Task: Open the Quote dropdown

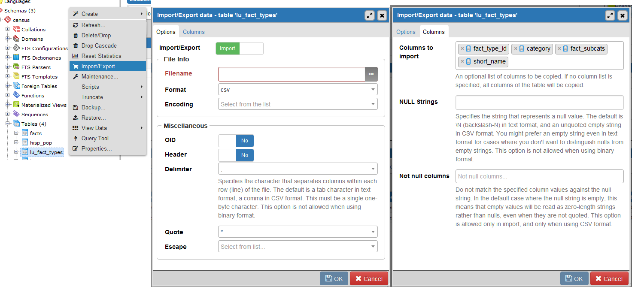Action: pos(298,232)
